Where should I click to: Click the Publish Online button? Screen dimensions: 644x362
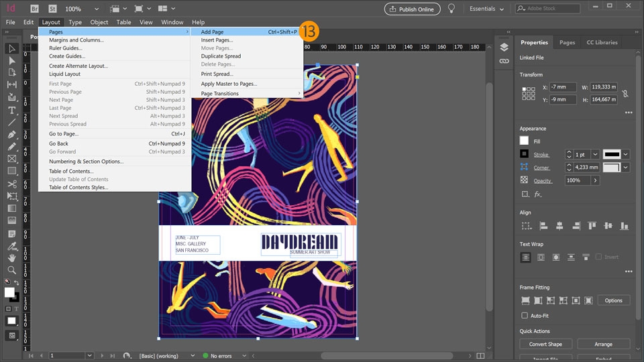pos(412,9)
